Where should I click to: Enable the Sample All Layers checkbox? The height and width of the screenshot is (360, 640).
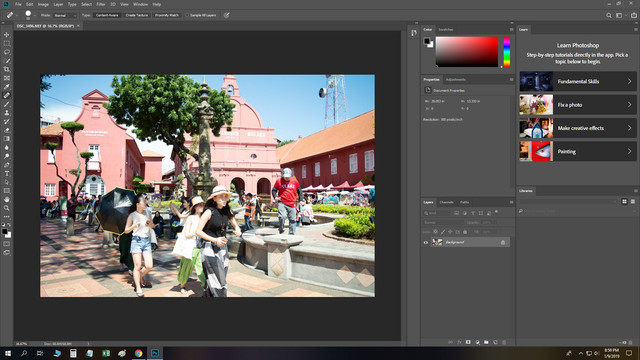coord(187,15)
